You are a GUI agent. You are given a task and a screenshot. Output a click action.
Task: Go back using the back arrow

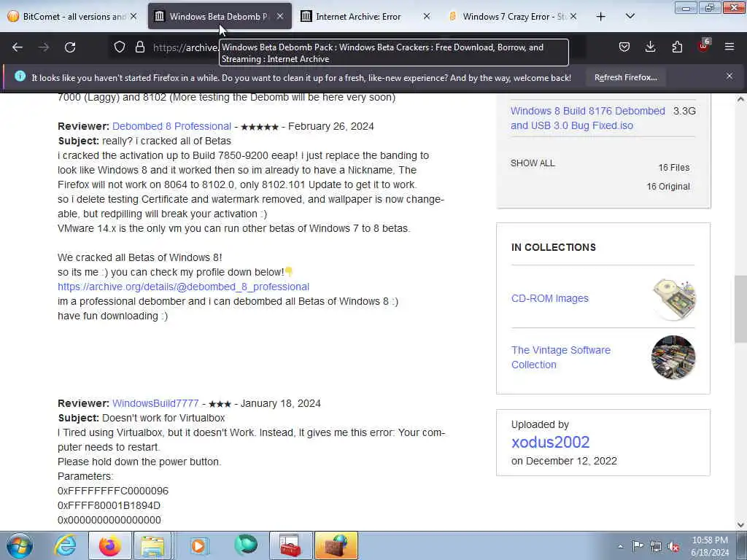tap(18, 47)
